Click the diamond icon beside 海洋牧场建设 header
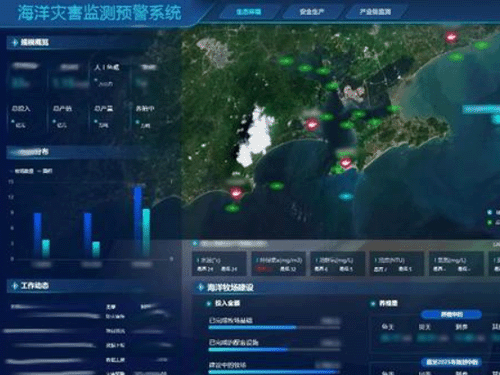Viewport: 500px width, 375px height. 200,287
